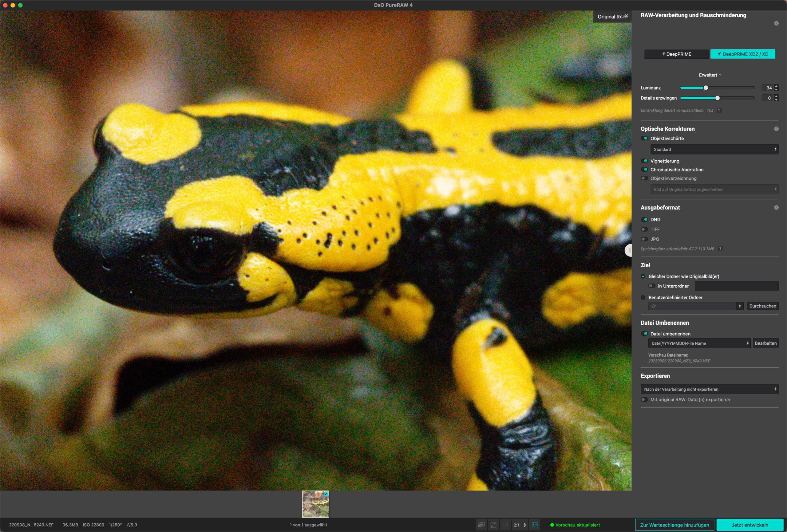Click the help dot next to Ausgabeformat
Image resolution: width=787 pixels, height=532 pixels.
[x=776, y=207]
